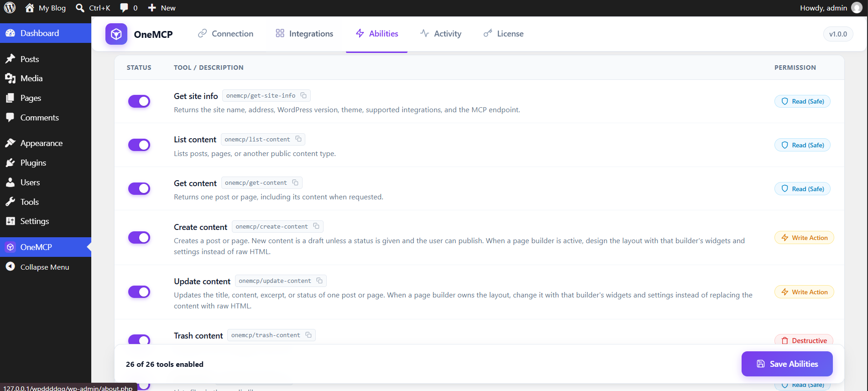Disable the Update content tool switch

click(x=139, y=292)
